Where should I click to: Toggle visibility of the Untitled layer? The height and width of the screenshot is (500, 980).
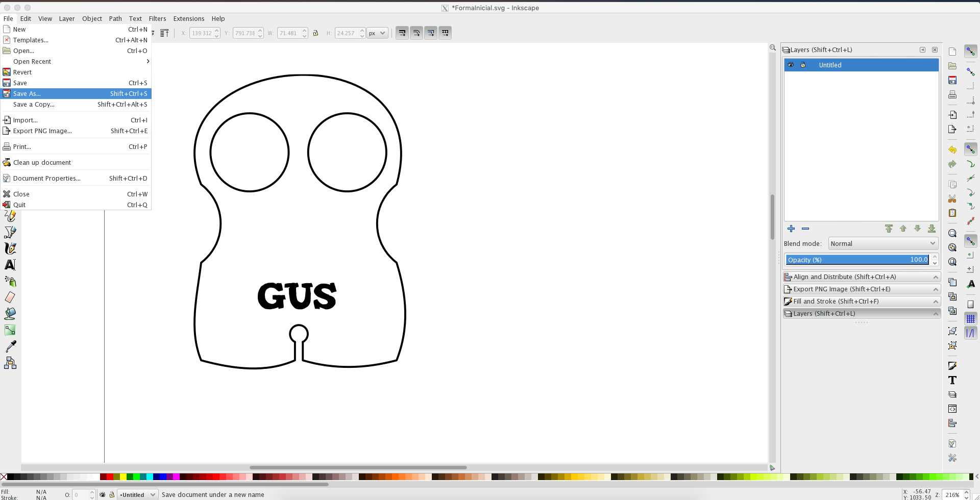[x=791, y=65]
